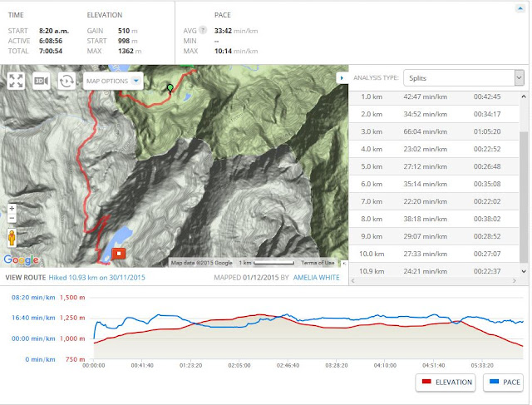Click the red route end marker
This screenshot has height=405, width=532.
pos(119,254)
